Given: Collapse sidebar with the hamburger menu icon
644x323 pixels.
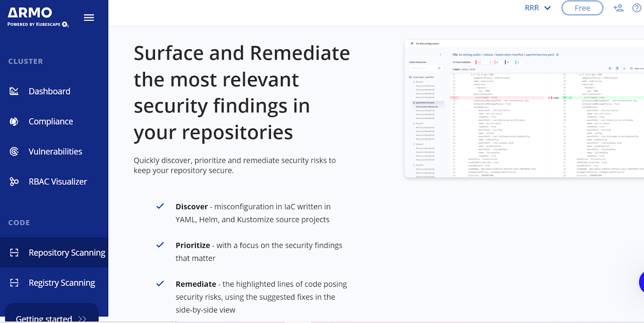Looking at the screenshot, I should click(89, 17).
